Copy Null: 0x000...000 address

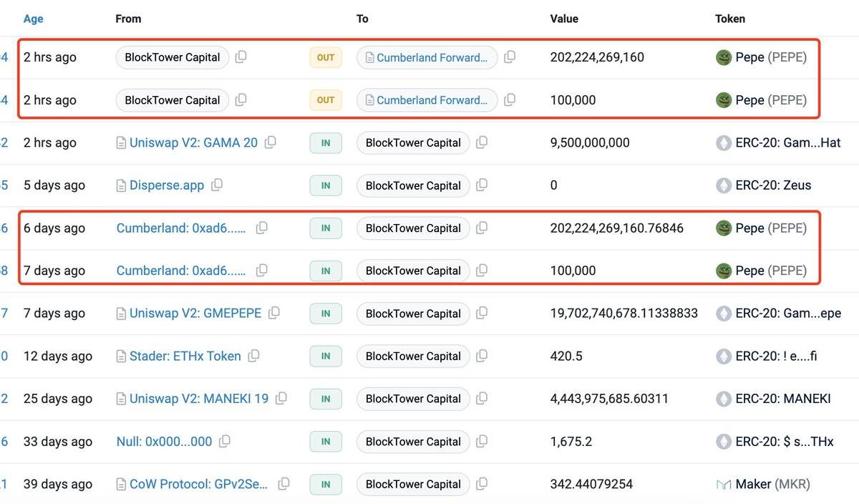(x=225, y=441)
